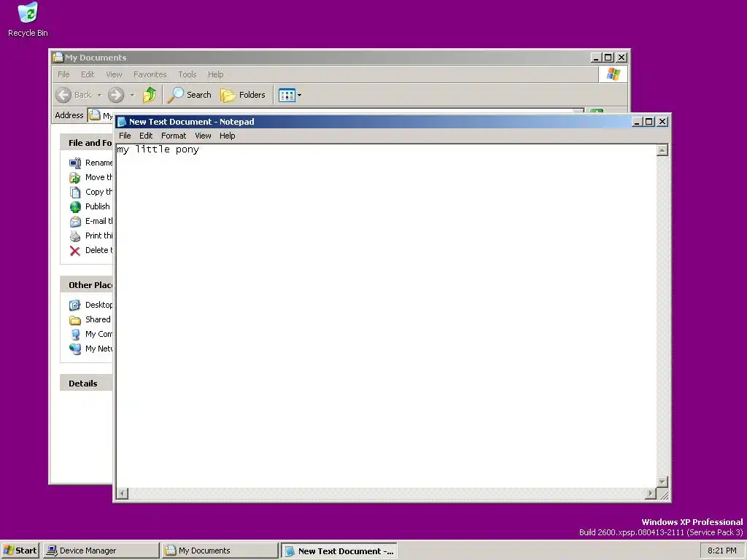Open Notepad Help menu

(x=228, y=136)
